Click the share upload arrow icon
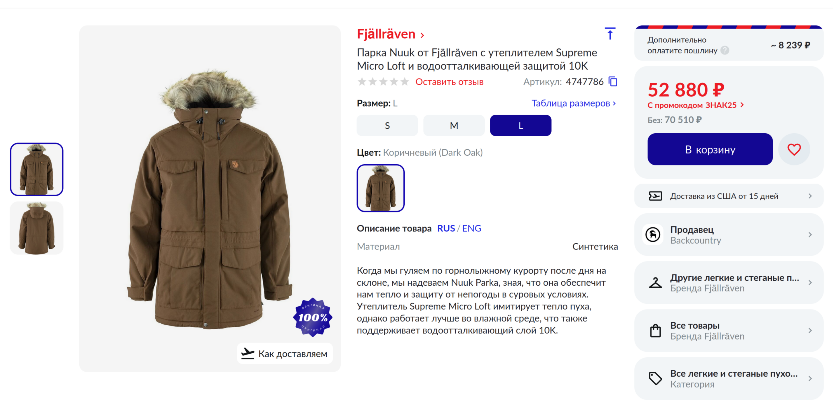This screenshot has width=833, height=404. [610, 33]
